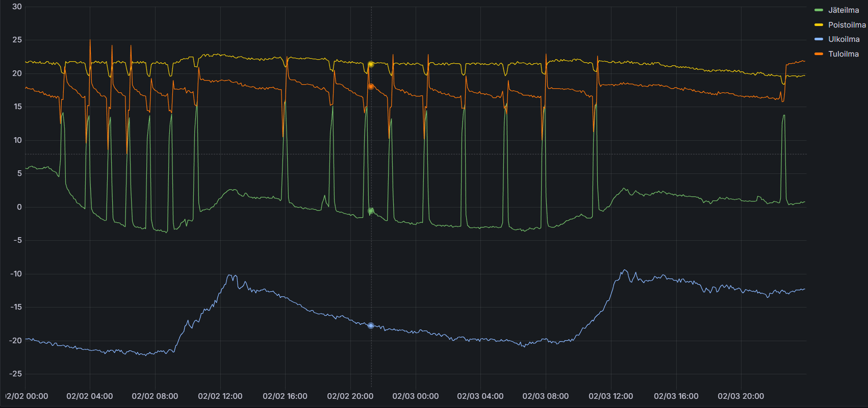Open the yellow Poistoilma series color picker
Image resolution: width=868 pixels, height=408 pixels.
click(819, 25)
